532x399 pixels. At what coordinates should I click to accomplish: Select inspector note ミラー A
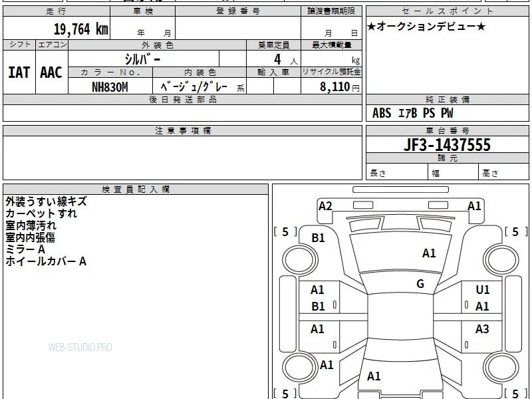[x=25, y=249]
